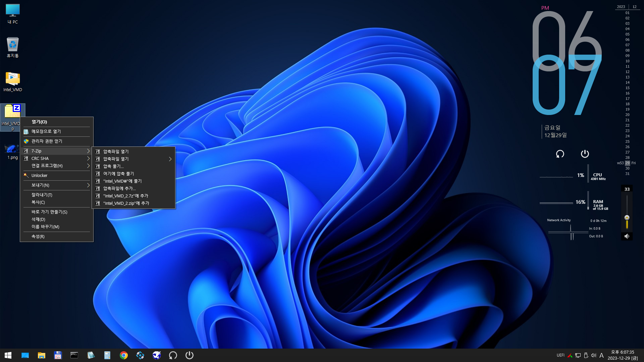Viewport: 644px width, 362px height.
Task: Launch Command Prompt from the taskbar
Action: [74, 355]
